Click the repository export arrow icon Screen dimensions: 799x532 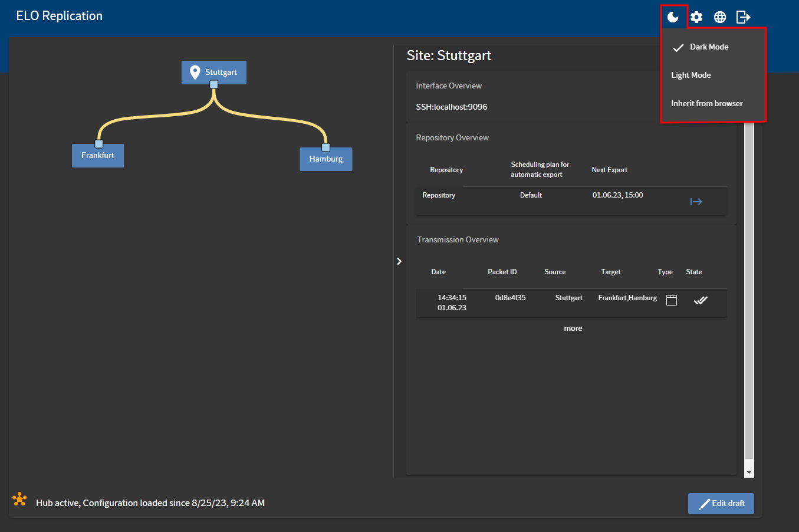coord(696,202)
